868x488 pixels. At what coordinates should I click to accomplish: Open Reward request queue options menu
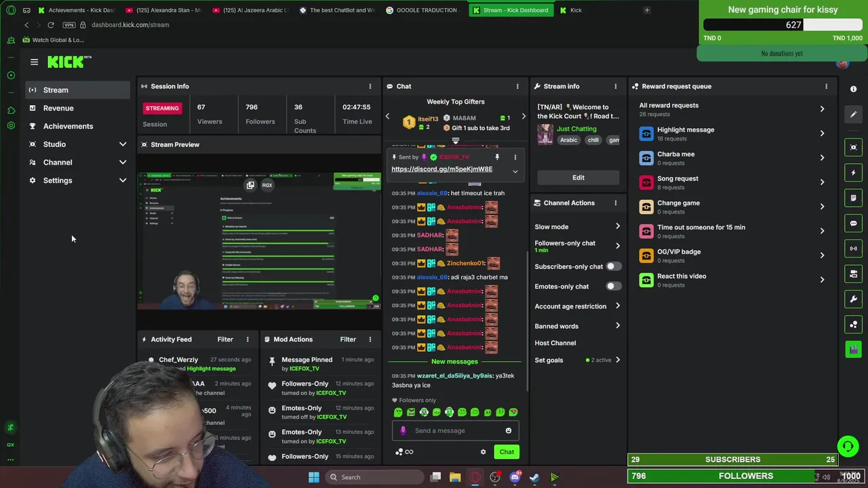click(826, 86)
